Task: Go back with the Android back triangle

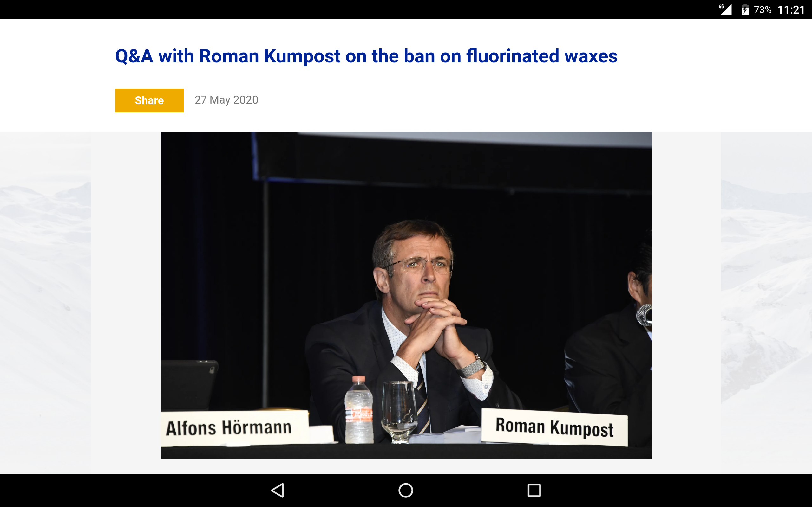Action: 278,490
